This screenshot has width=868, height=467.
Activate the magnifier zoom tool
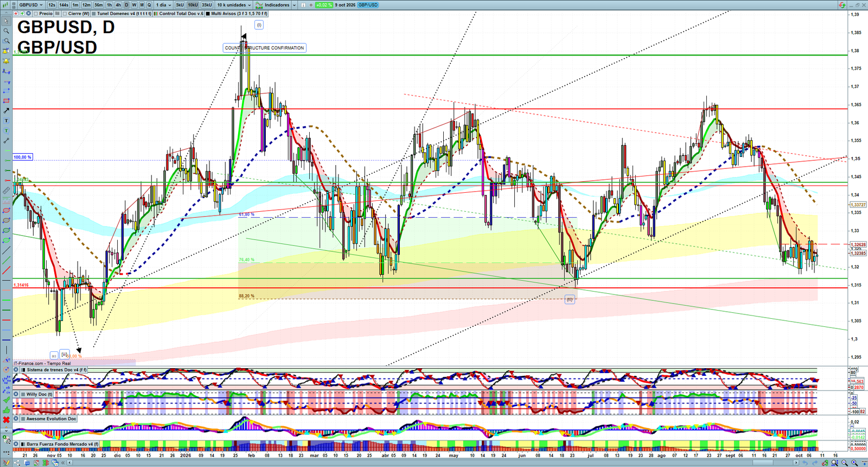(x=7, y=31)
